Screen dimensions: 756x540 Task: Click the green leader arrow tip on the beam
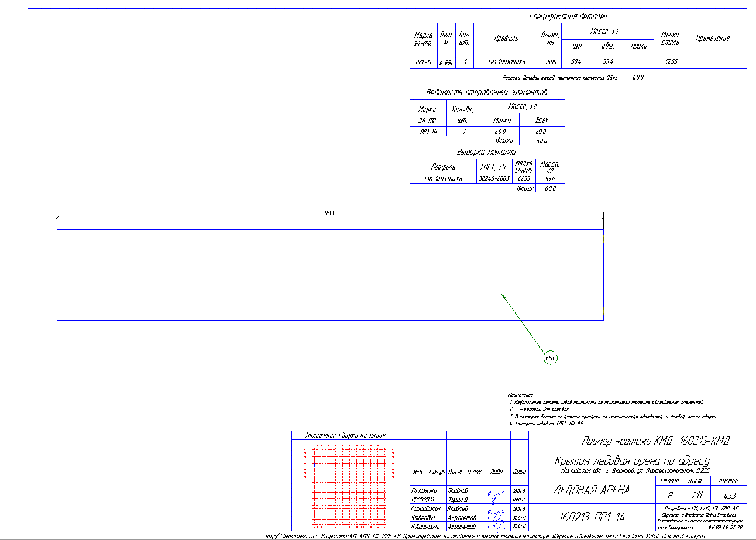tap(503, 295)
